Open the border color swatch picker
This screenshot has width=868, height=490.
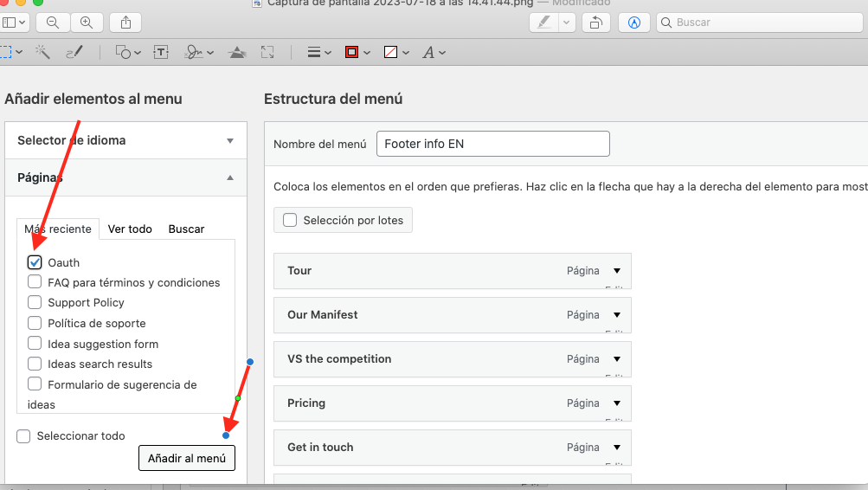(357, 53)
